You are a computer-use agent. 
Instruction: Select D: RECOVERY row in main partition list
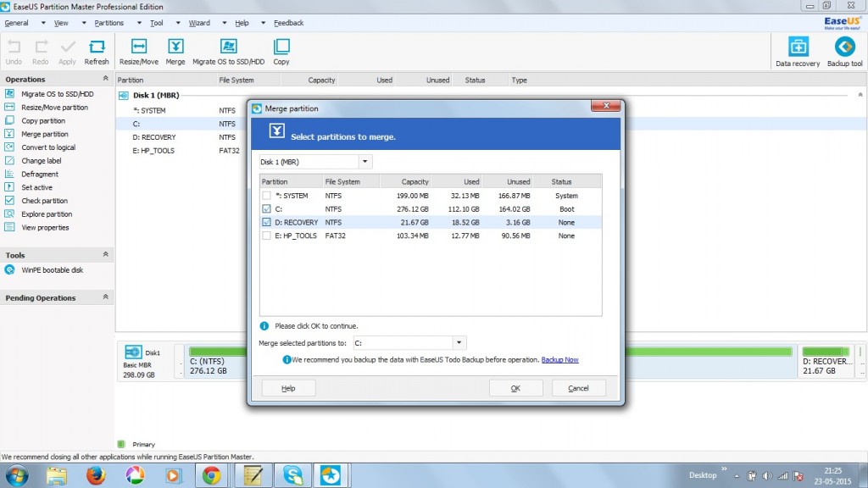pos(154,137)
